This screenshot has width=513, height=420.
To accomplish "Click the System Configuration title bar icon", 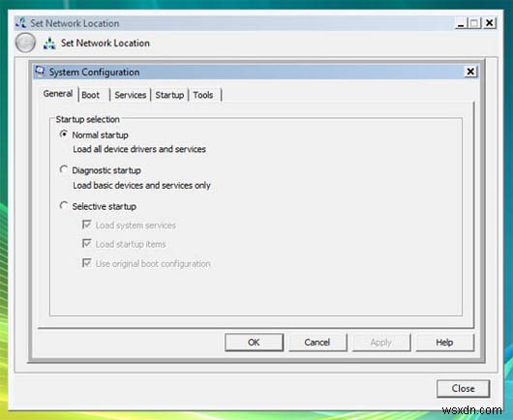I will click(40, 71).
